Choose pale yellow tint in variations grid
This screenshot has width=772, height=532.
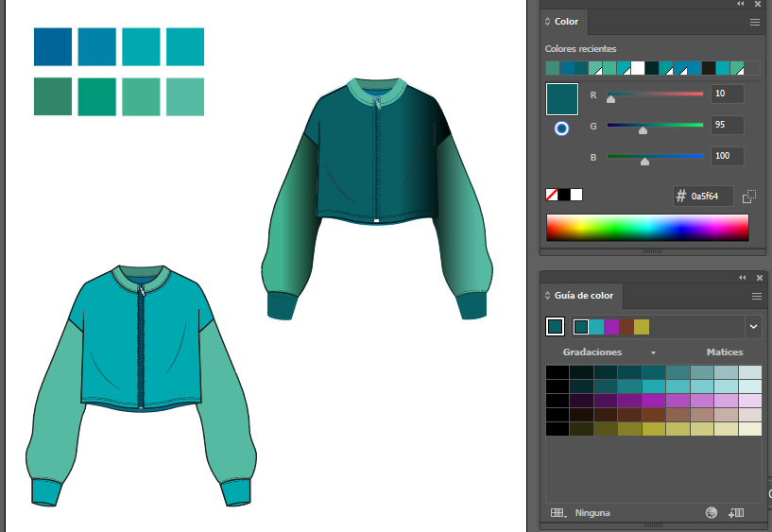pos(750,429)
